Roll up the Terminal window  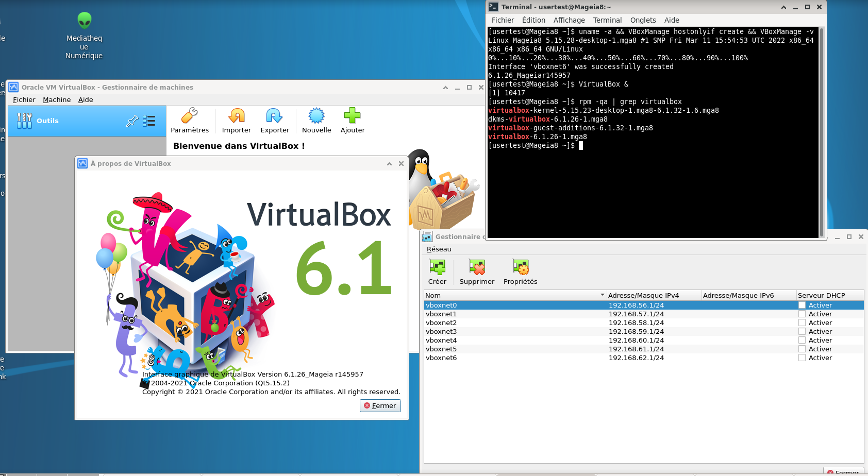click(x=783, y=7)
